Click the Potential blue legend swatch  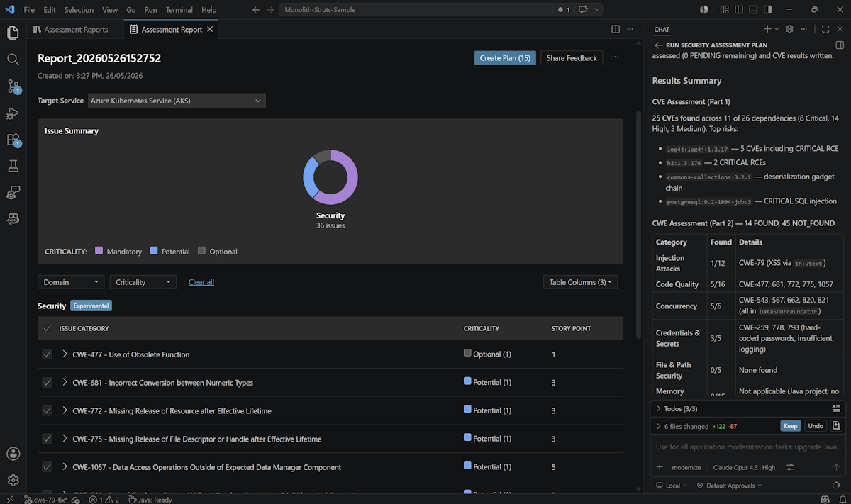[155, 251]
